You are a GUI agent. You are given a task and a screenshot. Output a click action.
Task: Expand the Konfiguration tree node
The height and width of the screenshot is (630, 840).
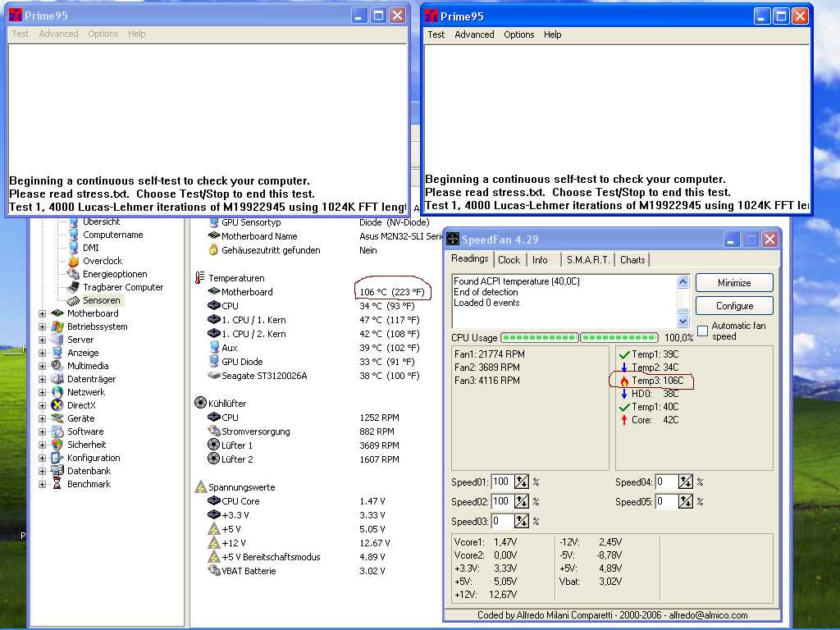pyautogui.click(x=42, y=458)
